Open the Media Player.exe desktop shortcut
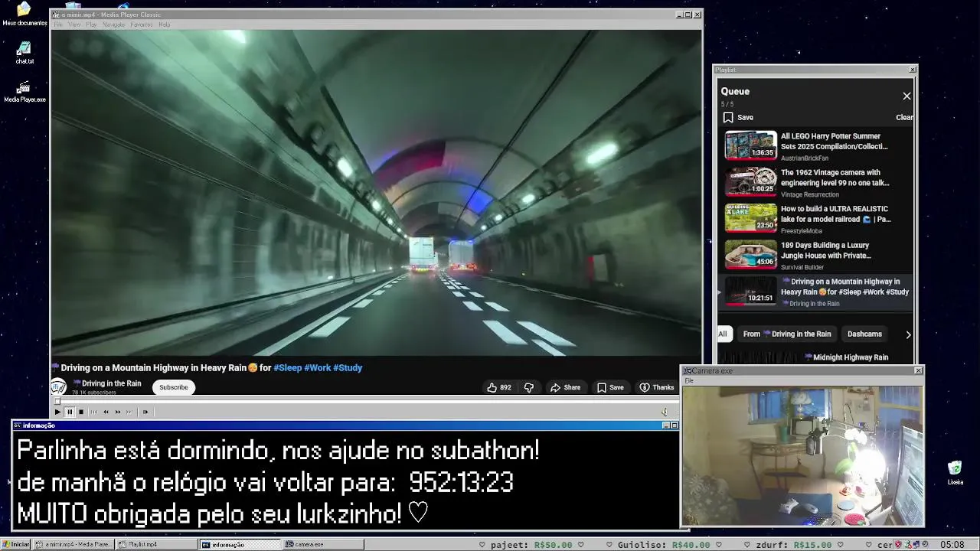The width and height of the screenshot is (980, 551). click(x=24, y=91)
